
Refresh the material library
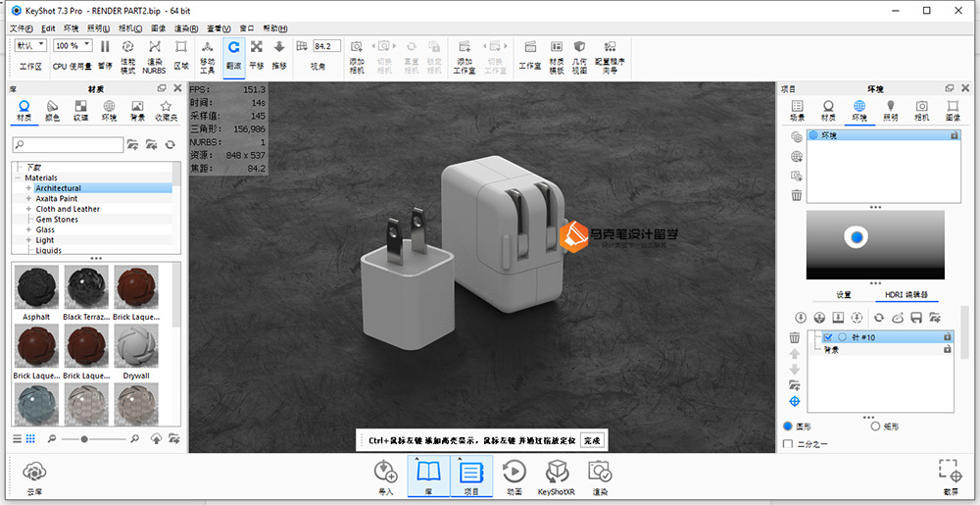[170, 144]
